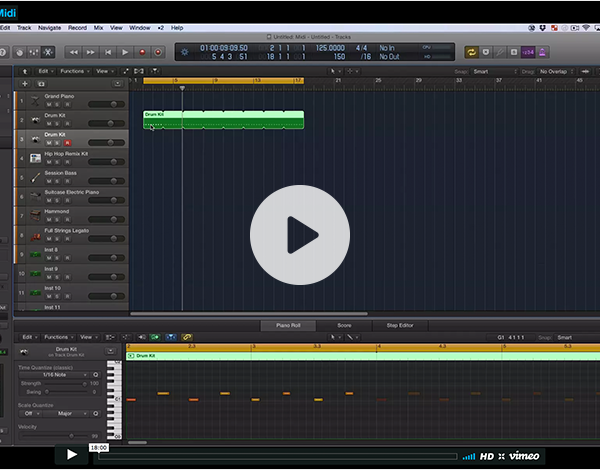The image size is (600, 470).
Task: Switch to the Score tab
Action: 343,325
